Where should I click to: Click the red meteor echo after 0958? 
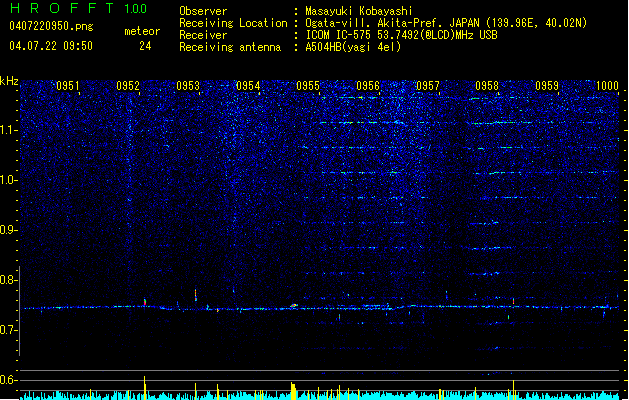click(x=513, y=301)
